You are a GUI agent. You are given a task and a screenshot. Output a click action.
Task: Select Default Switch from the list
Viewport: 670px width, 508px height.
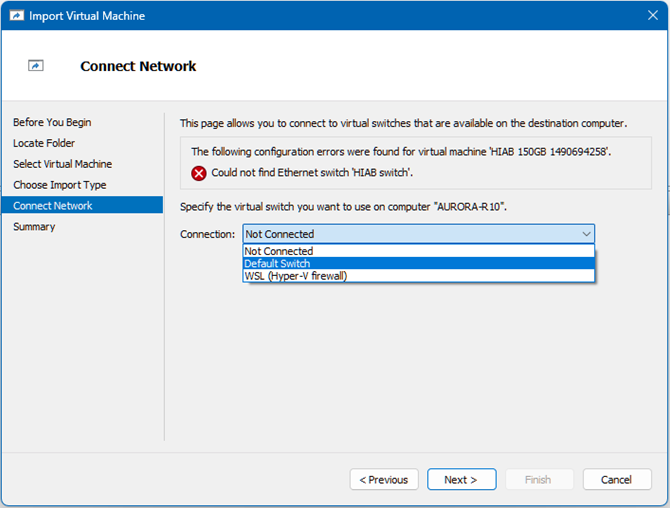click(x=277, y=264)
